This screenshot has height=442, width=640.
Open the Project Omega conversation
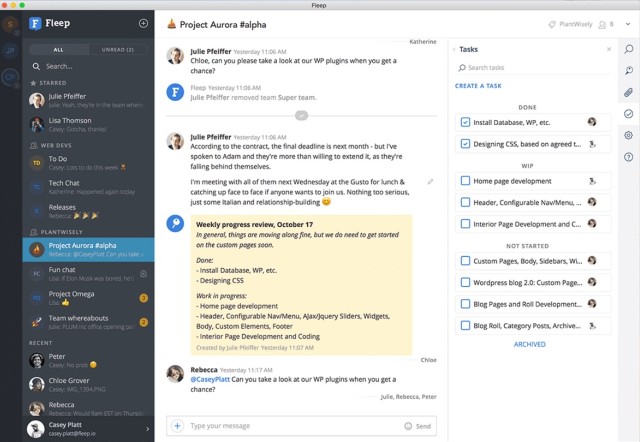click(x=88, y=298)
